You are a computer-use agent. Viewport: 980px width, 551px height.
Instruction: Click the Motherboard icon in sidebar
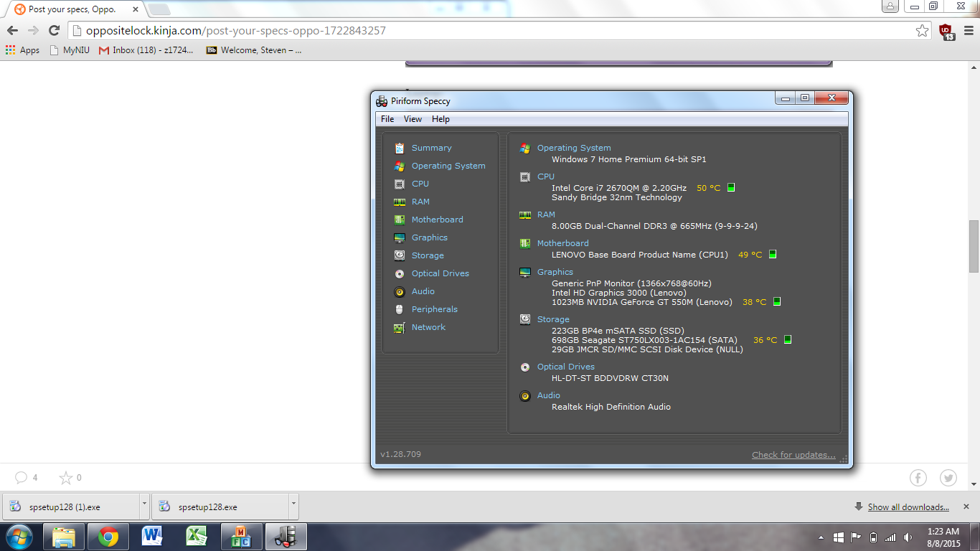coord(400,220)
